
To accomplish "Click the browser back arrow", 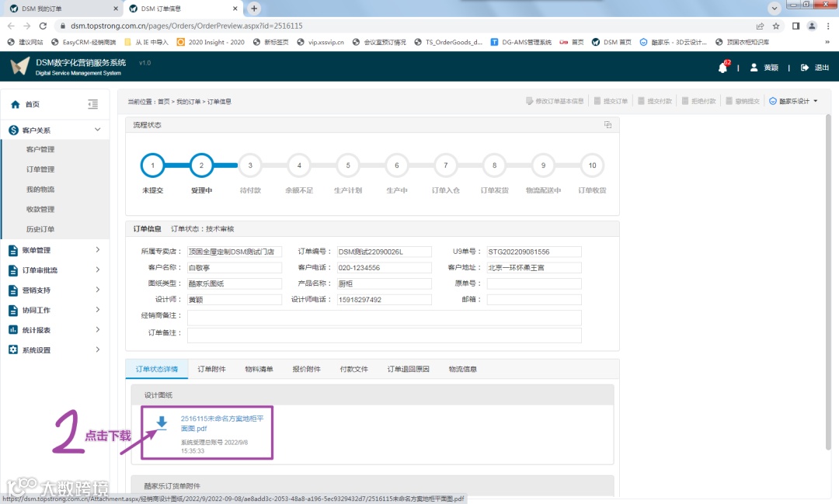I will pos(11,26).
